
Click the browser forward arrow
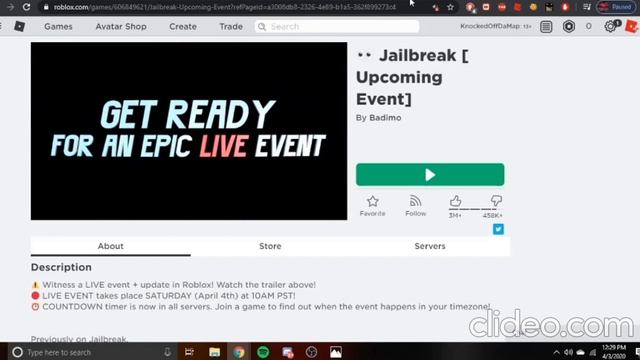pyautogui.click(x=10, y=7)
